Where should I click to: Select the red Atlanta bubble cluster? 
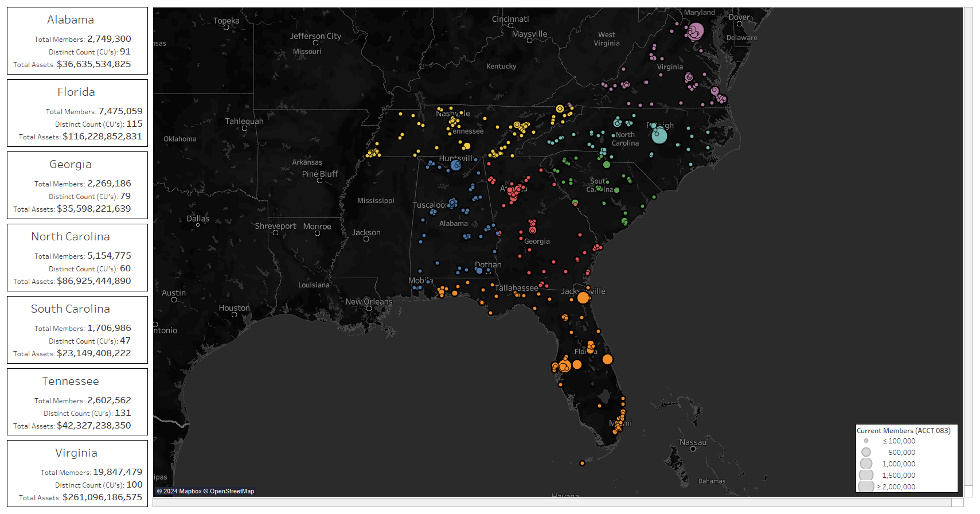[514, 192]
